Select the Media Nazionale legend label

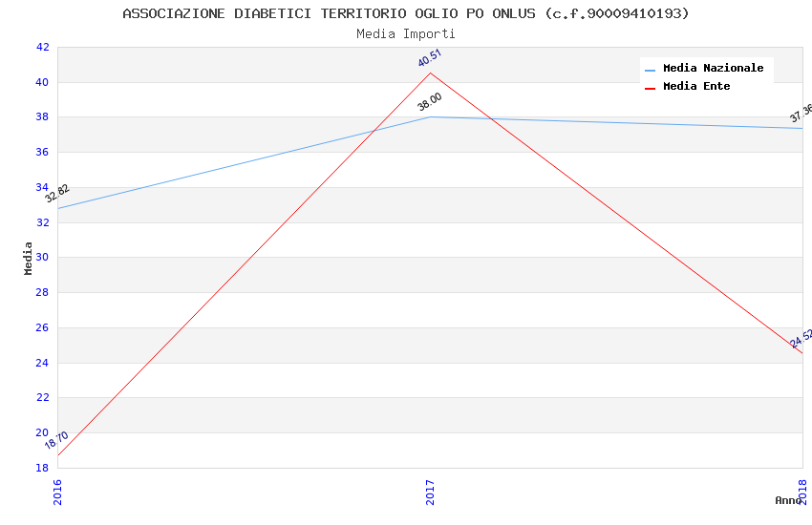[713, 69]
